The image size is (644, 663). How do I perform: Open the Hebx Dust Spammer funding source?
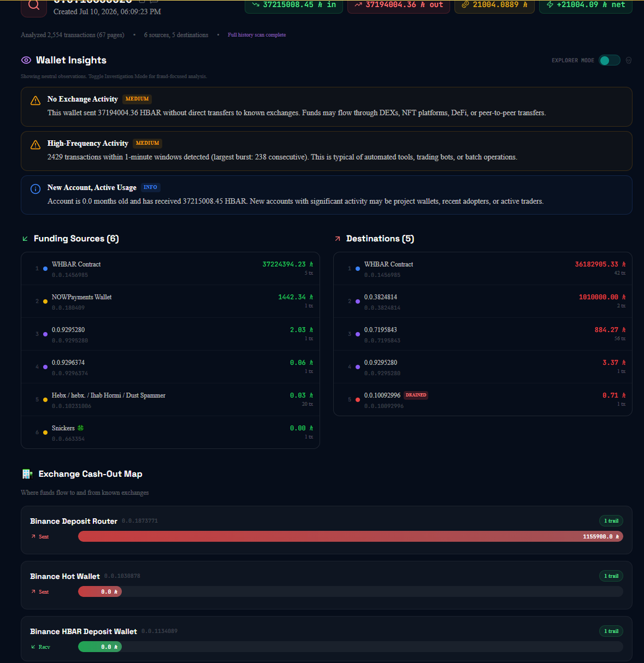[x=170, y=400]
